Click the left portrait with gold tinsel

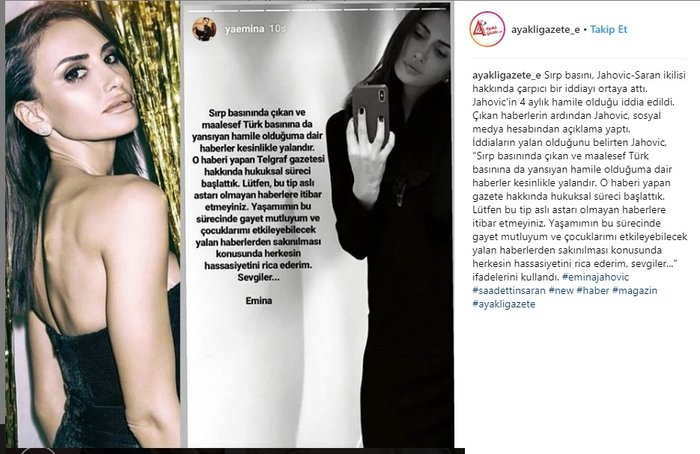93,224
